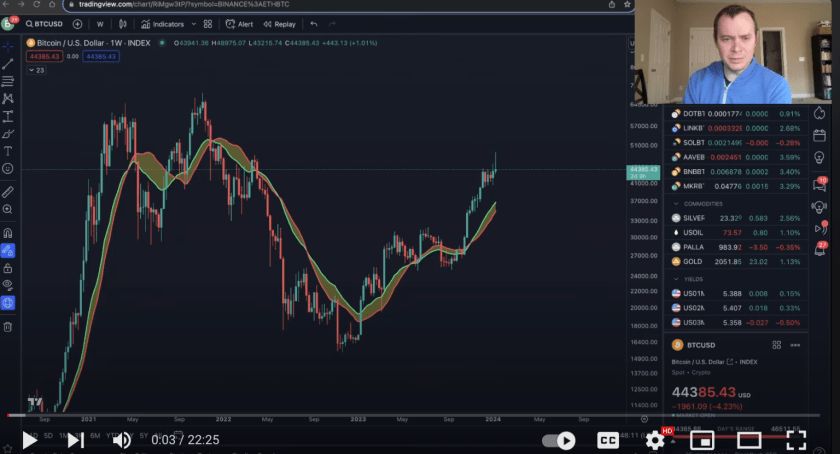Enter full screen mode
840x454 pixels.
tap(796, 440)
